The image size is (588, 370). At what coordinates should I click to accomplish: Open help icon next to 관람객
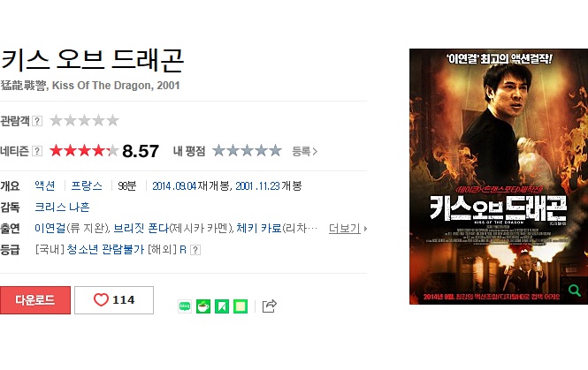click(37, 121)
